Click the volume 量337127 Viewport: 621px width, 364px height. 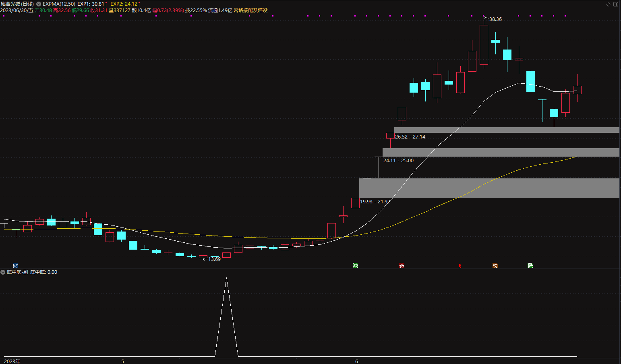pos(120,10)
